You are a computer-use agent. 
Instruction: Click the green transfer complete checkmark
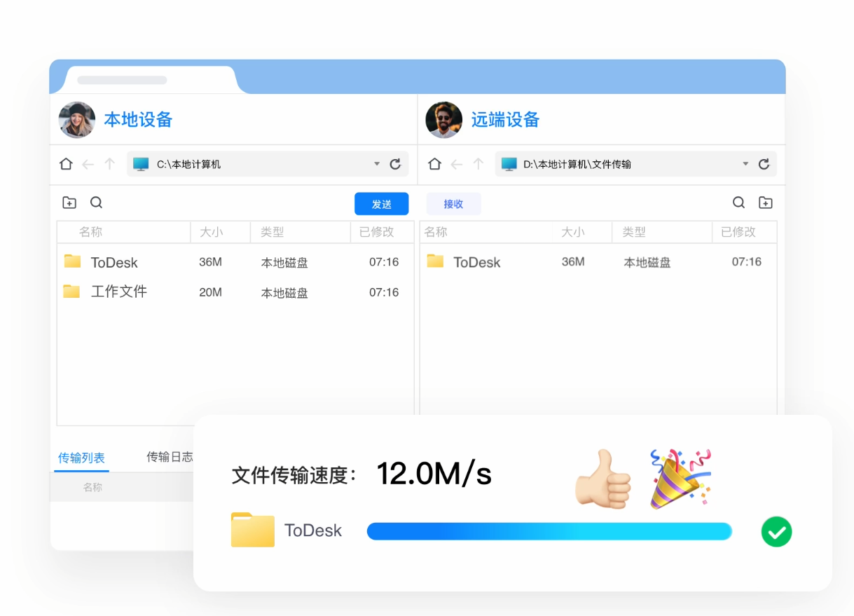pos(776,532)
